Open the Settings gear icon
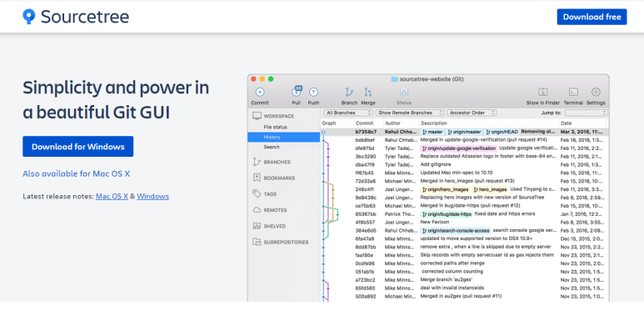The width and height of the screenshot is (644, 311). [596, 92]
